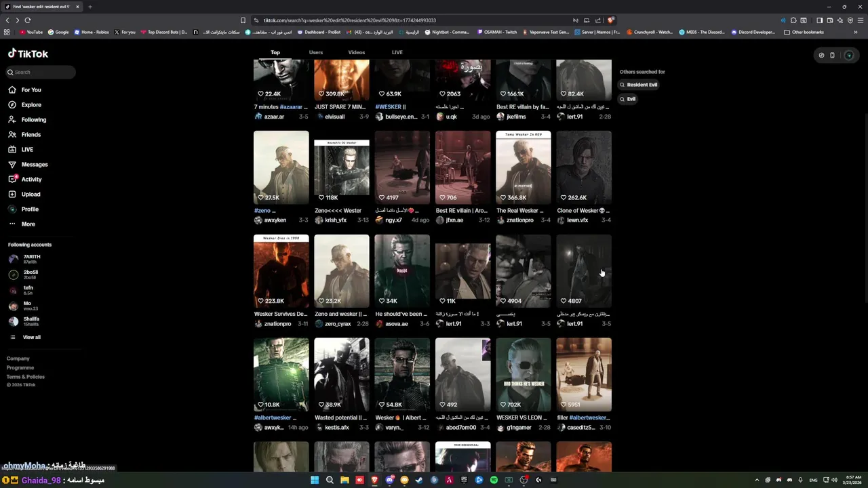The image size is (868, 488).
Task: Expand View all following accounts
Action: [25, 337]
